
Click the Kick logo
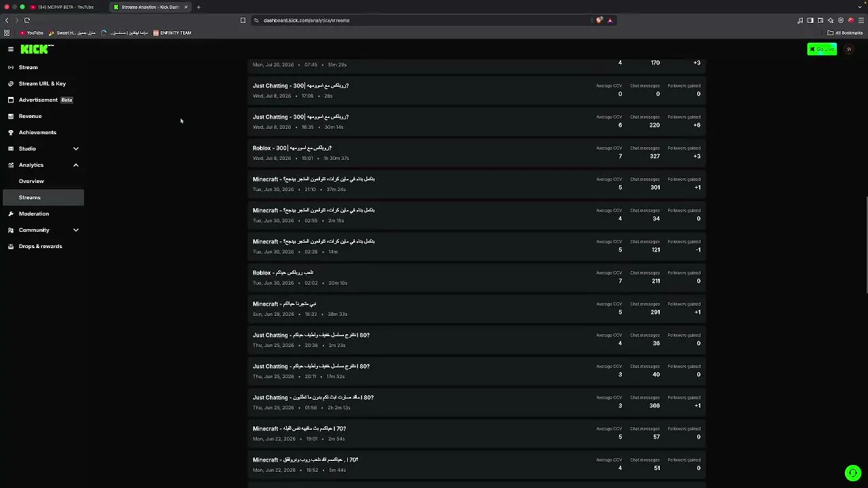click(37, 49)
